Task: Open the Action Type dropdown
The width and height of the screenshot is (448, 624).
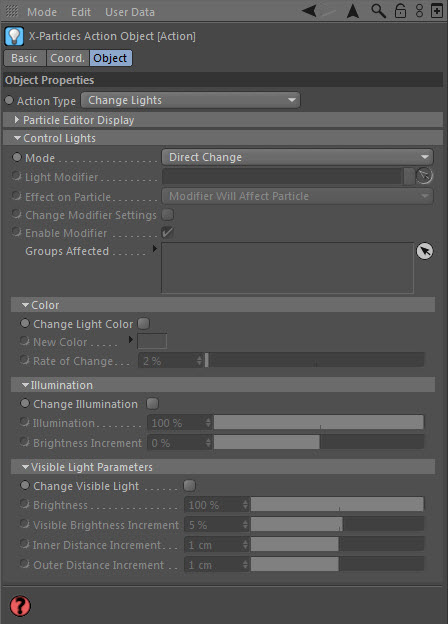Action: coord(191,100)
